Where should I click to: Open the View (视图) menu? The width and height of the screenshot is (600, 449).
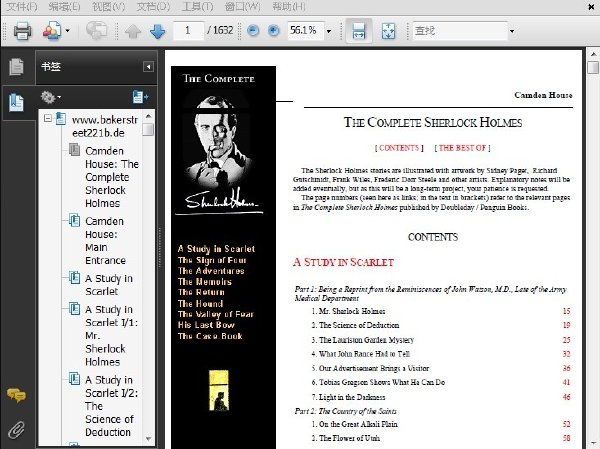[109, 7]
